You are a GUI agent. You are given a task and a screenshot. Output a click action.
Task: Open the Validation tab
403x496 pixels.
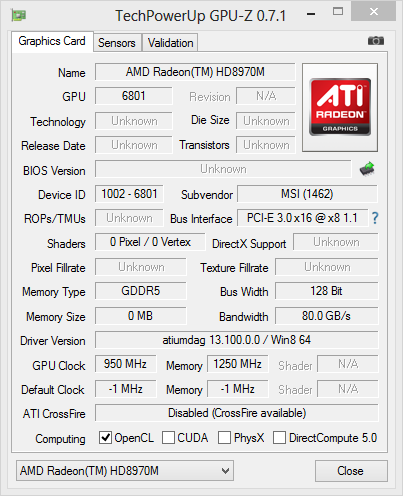click(170, 43)
